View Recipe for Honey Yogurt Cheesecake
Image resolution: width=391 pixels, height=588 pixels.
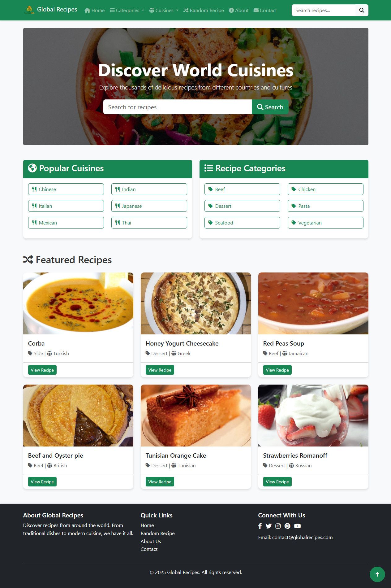click(160, 370)
